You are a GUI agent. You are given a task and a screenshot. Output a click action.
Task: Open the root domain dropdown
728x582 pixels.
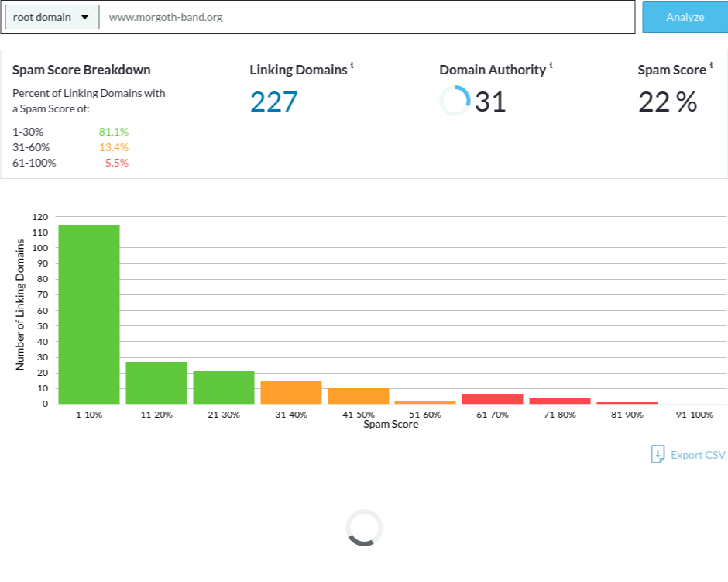point(52,17)
